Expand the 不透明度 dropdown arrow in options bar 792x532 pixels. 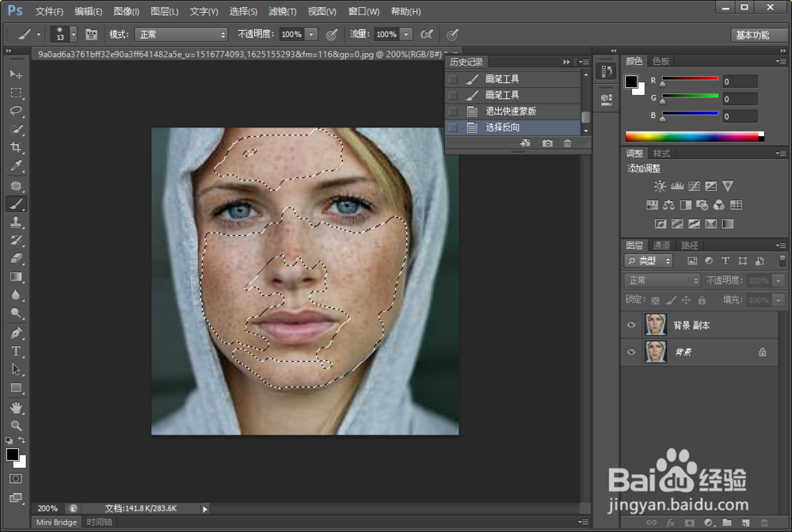pyautogui.click(x=311, y=35)
